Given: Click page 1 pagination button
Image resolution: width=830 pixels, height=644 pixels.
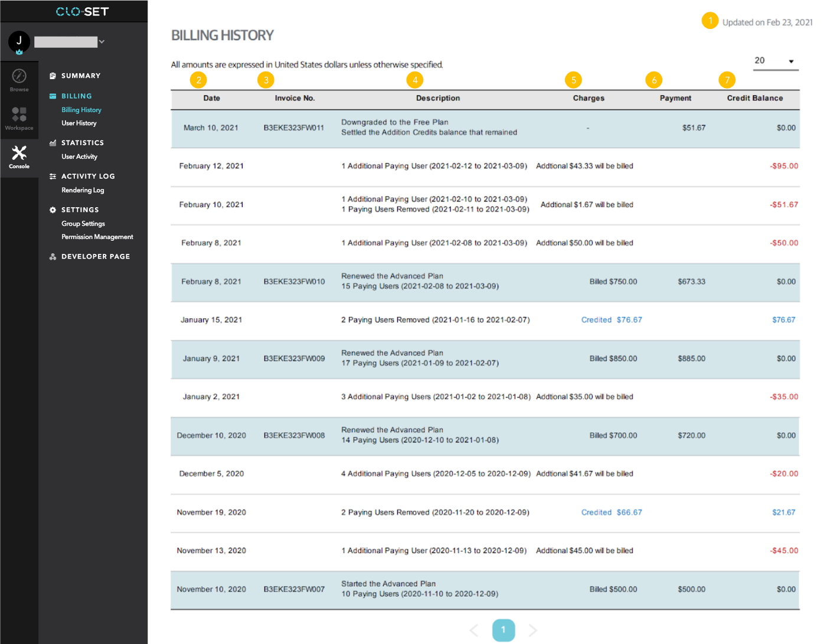Looking at the screenshot, I should 504,630.
